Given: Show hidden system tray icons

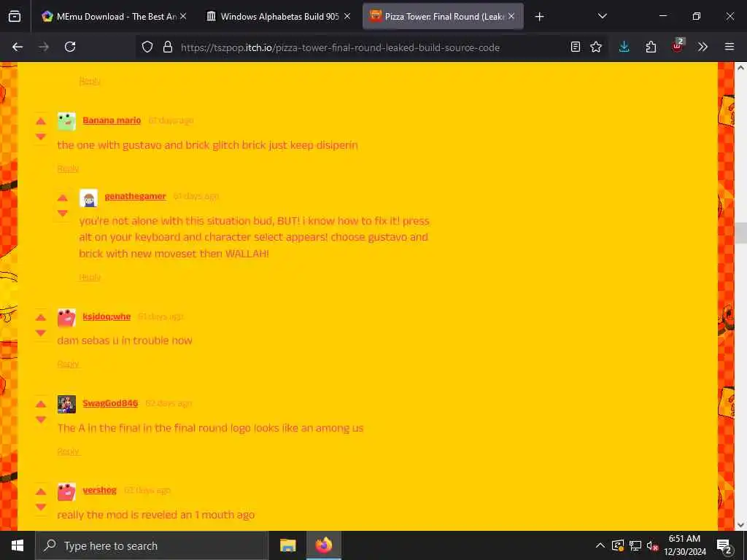Looking at the screenshot, I should [x=600, y=545].
